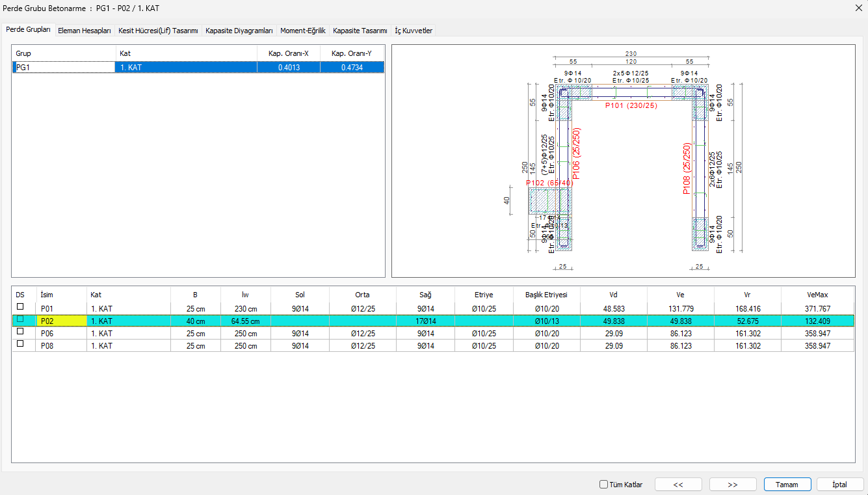
Task: Toggle DS checkbox in P02 row
Action: (20, 319)
